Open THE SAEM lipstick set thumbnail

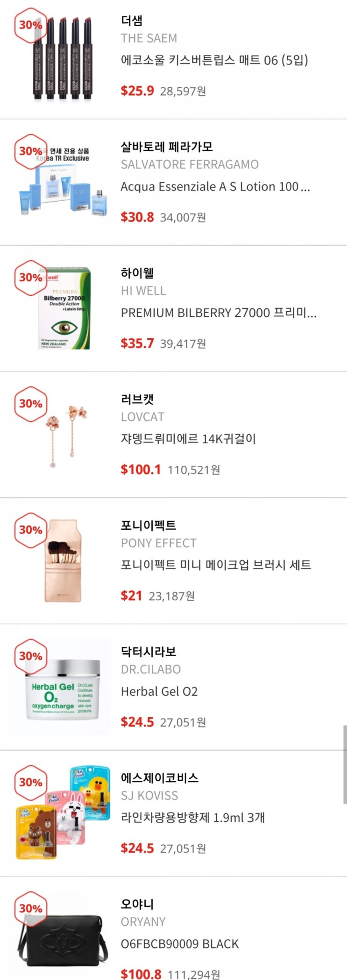point(63,59)
